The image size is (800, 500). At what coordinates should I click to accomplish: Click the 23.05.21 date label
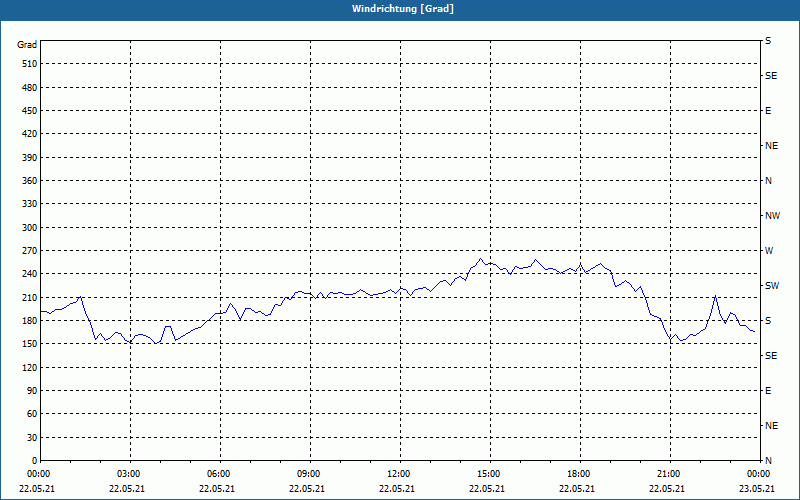point(757,488)
